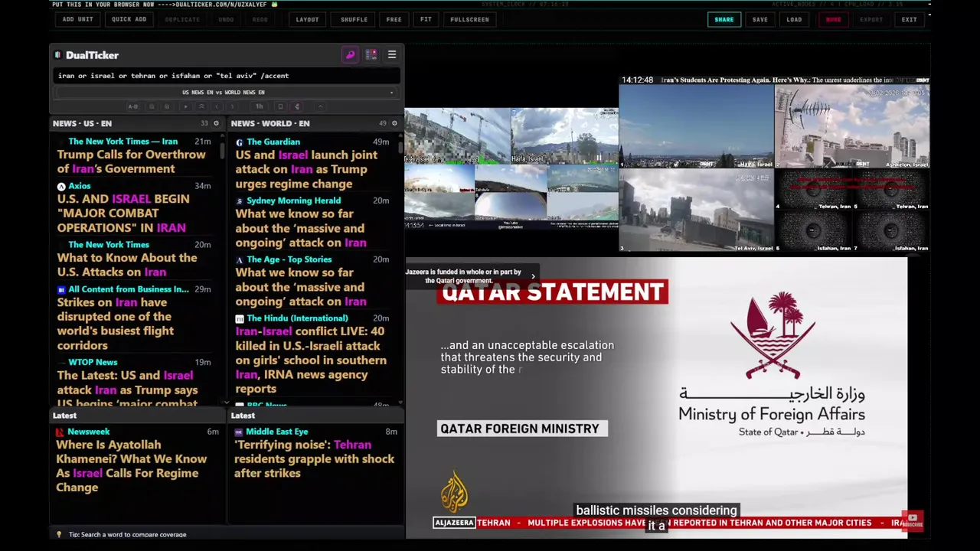This screenshot has height=551, width=980.
Task: Click the EXPORT button
Action: [871, 19]
